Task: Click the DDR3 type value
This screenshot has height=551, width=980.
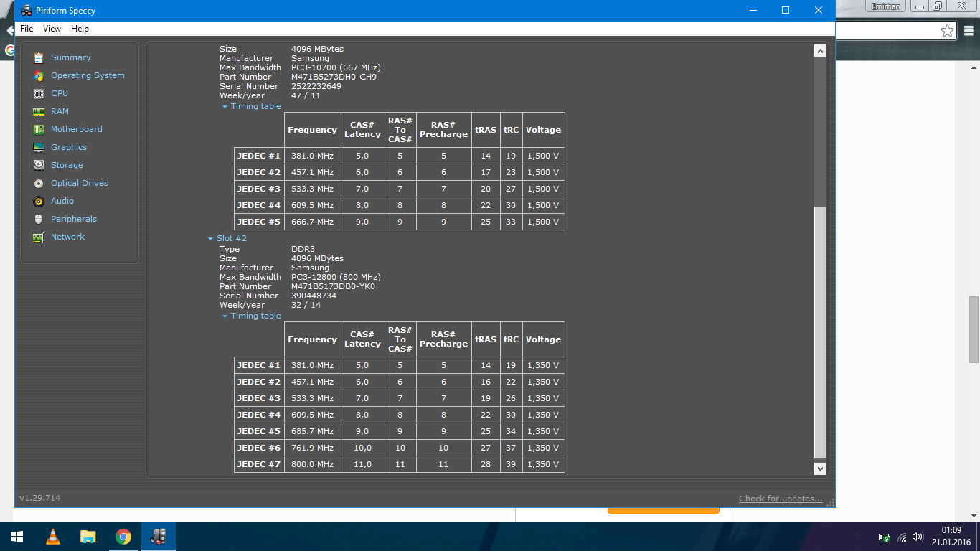Action: 303,249
